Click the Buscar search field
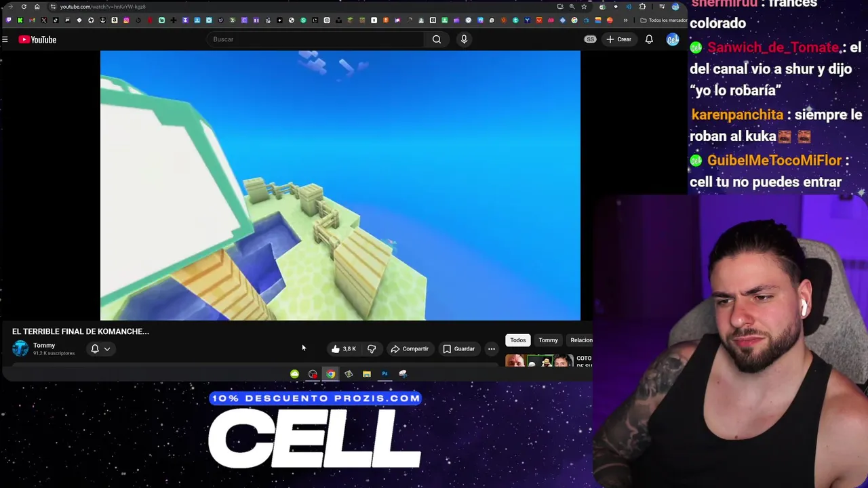This screenshot has width=868, height=488. tap(315, 39)
